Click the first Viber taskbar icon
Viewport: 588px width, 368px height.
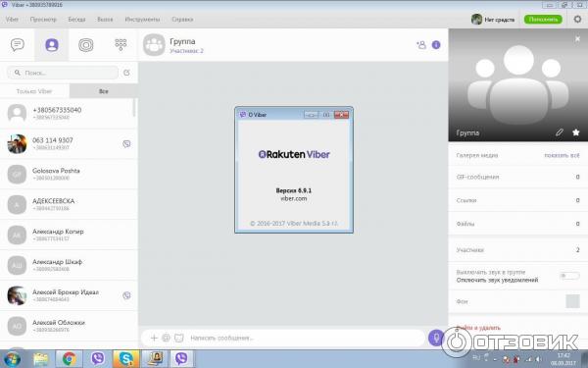pyautogui.click(x=98, y=359)
